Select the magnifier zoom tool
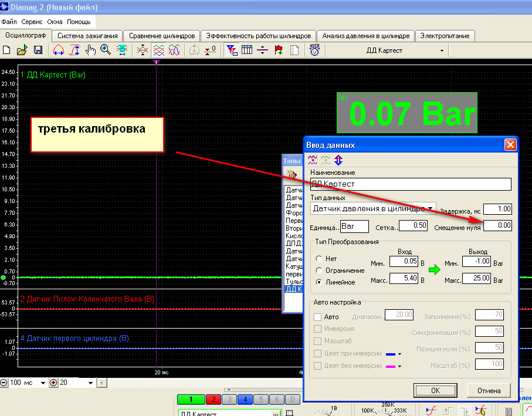 [106, 50]
